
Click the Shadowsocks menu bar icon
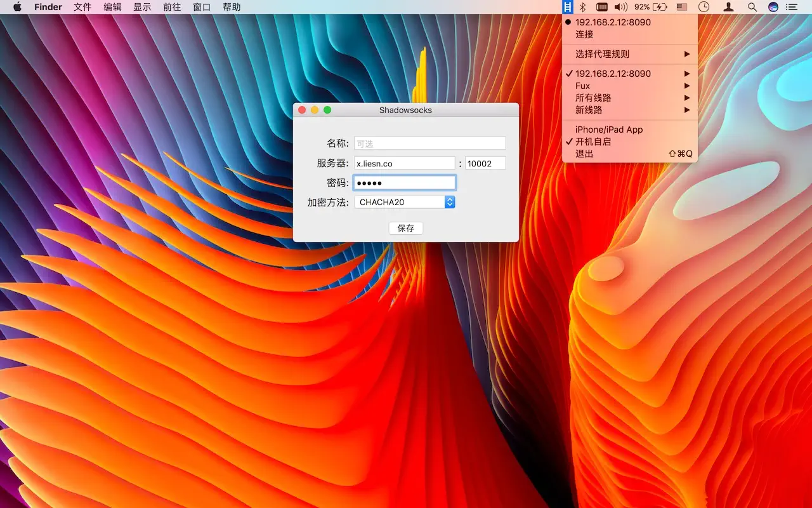coord(566,7)
